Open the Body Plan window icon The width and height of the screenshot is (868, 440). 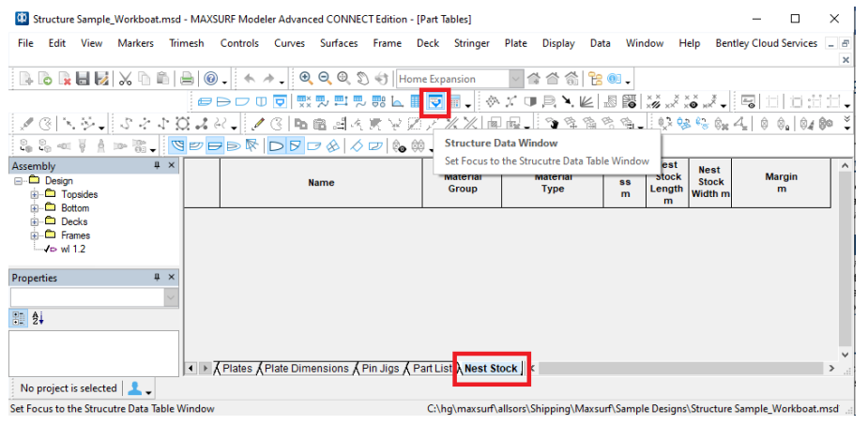click(x=261, y=102)
